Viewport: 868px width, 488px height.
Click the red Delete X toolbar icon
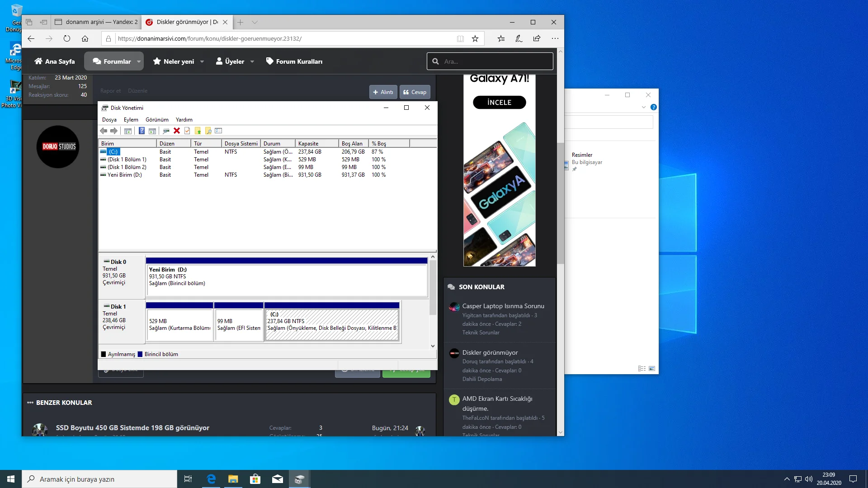click(x=177, y=131)
